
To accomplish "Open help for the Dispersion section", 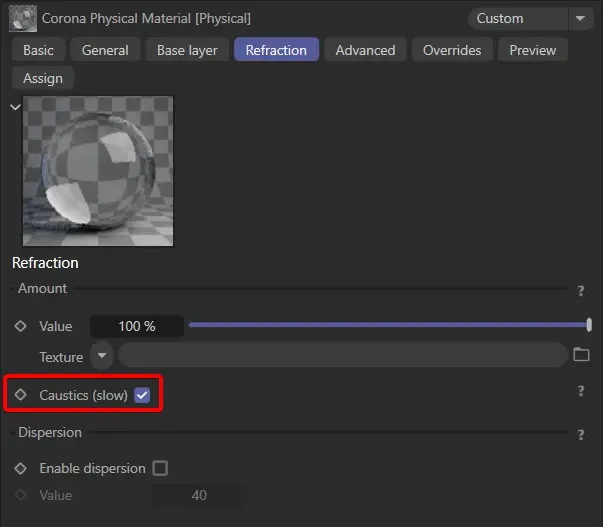I will pos(581,435).
